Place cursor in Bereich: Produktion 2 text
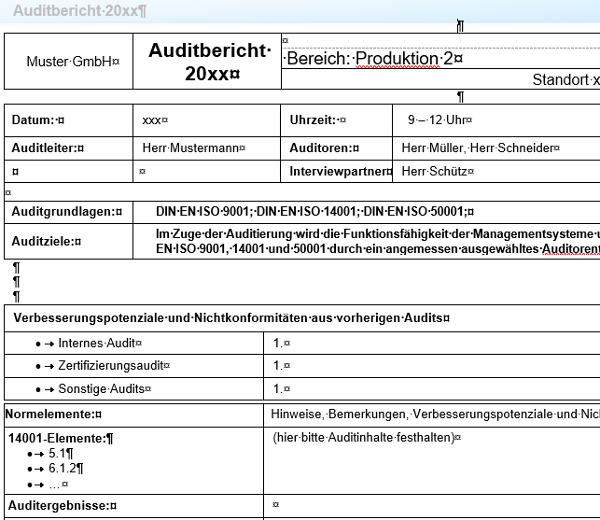This screenshot has width=600, height=520. pyautogui.click(x=372, y=58)
